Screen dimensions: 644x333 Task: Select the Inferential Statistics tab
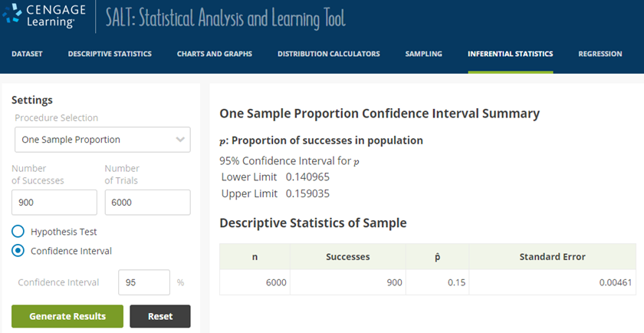(510, 54)
